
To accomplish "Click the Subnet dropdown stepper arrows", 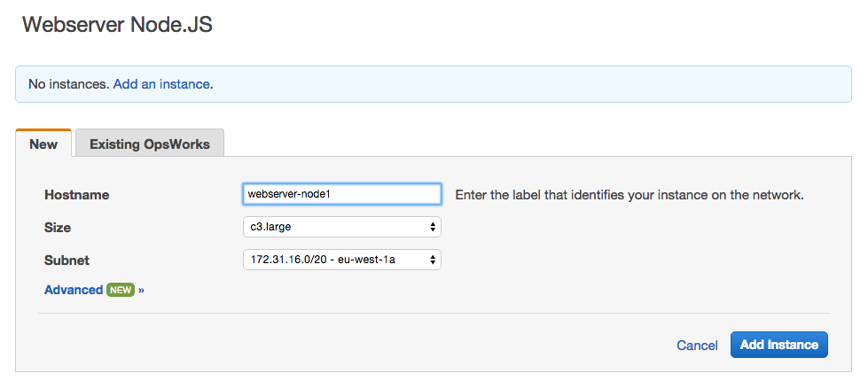I will click(x=433, y=260).
